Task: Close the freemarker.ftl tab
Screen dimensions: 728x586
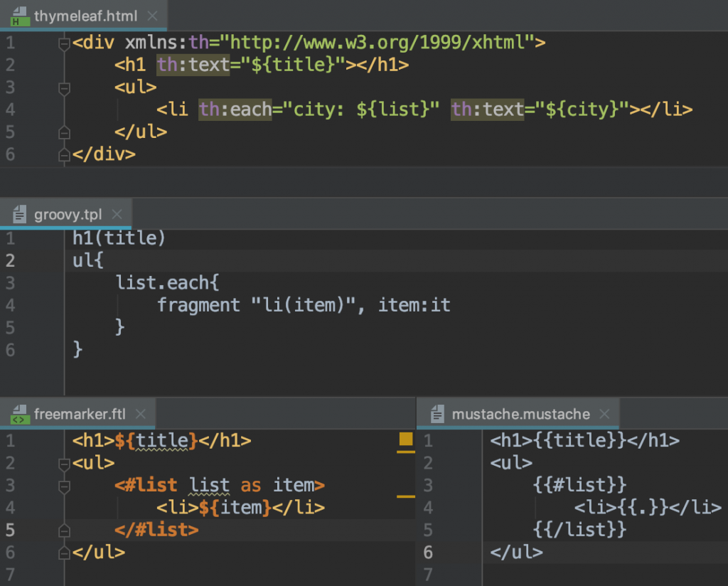Action: click(140, 414)
